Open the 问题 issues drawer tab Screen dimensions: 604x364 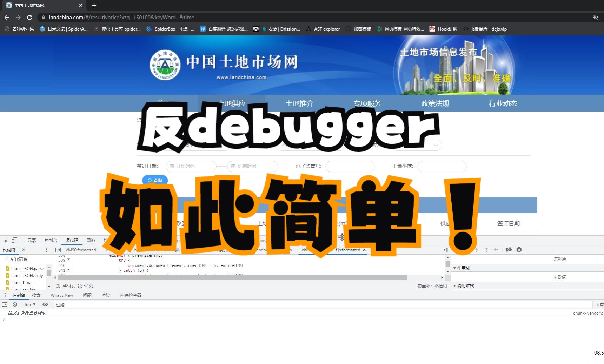[87, 295]
